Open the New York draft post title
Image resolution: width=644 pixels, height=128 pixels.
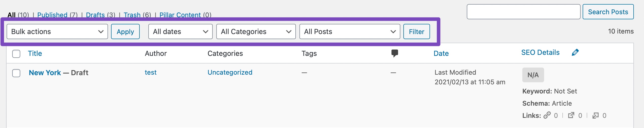click(45, 73)
